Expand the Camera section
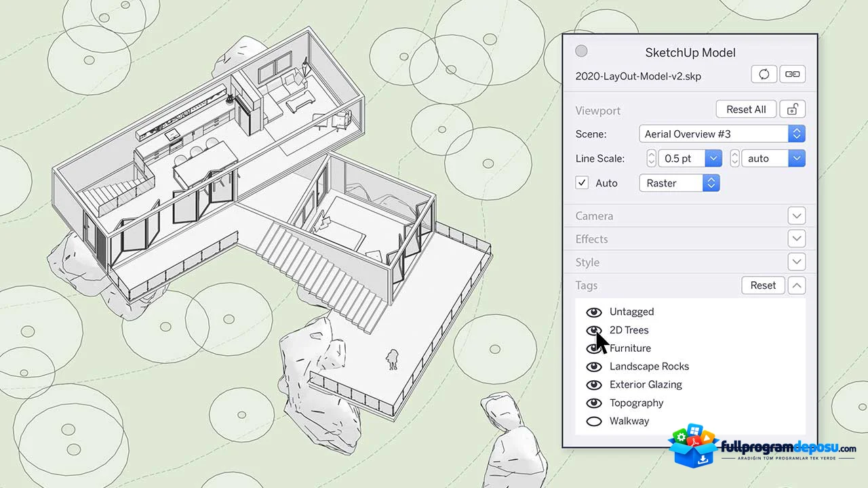Image resolution: width=868 pixels, height=488 pixels. (797, 216)
